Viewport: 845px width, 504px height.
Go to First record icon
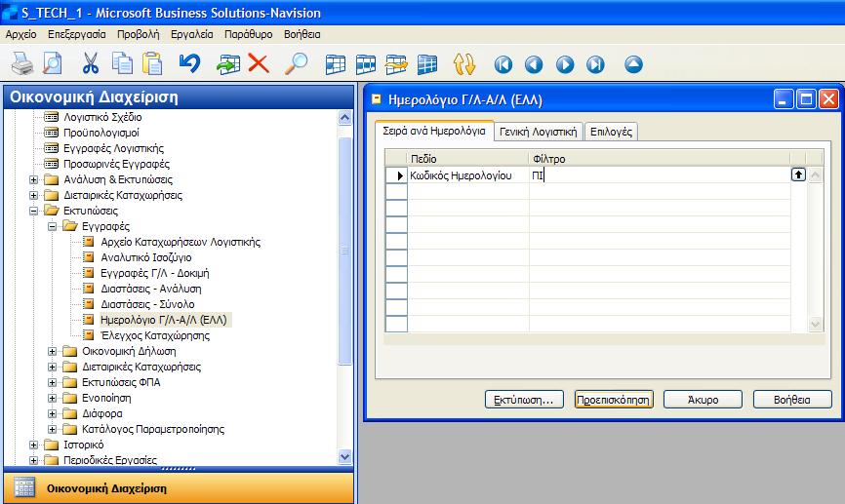[x=503, y=64]
